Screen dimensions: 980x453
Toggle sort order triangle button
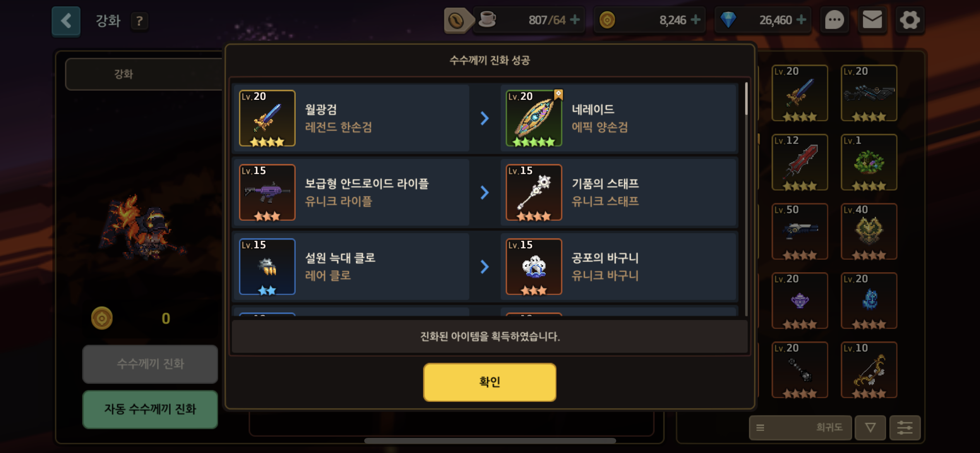(870, 427)
